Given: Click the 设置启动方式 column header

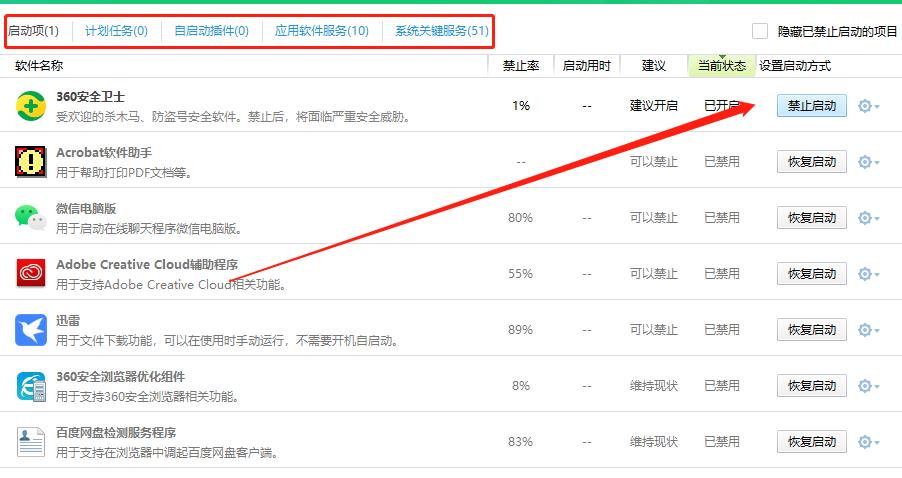Looking at the screenshot, I should [795, 66].
